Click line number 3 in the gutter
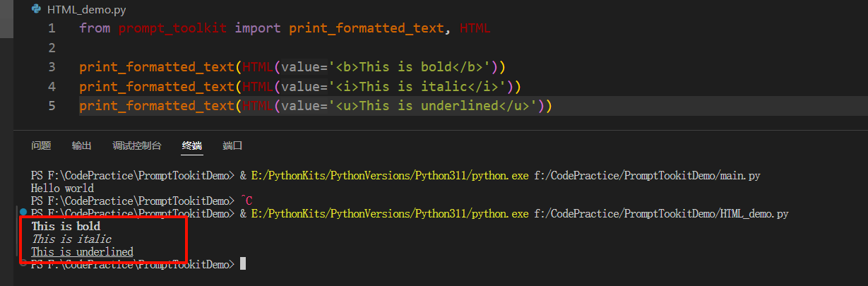This screenshot has width=868, height=286. [x=52, y=67]
